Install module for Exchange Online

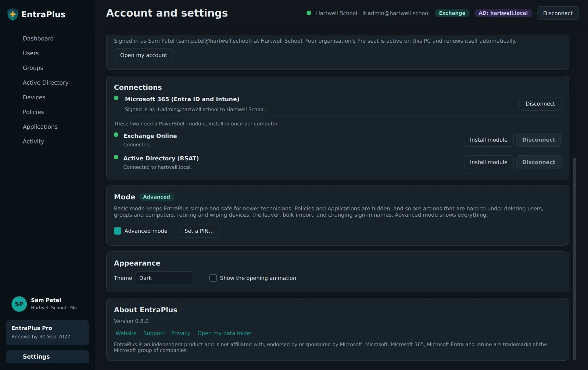click(x=489, y=140)
